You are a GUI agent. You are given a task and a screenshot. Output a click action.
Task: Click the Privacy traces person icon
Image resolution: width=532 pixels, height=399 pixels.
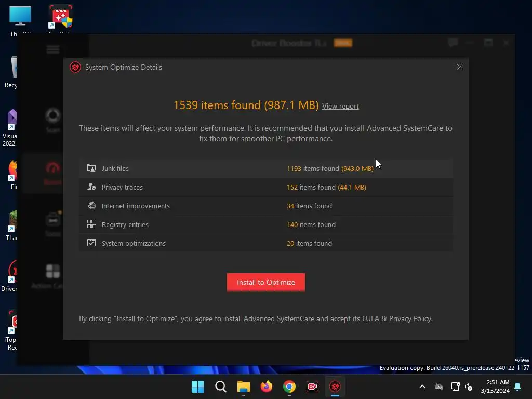pyautogui.click(x=91, y=187)
